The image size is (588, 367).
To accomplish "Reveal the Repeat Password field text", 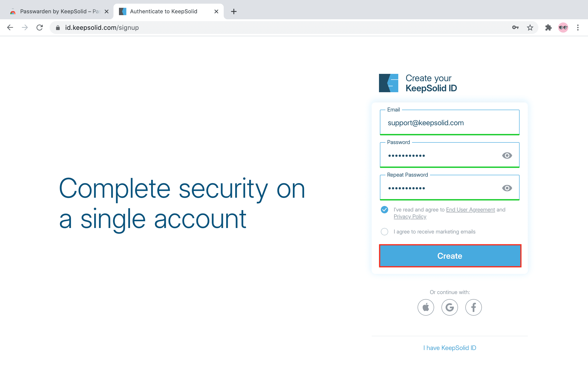I will (x=507, y=188).
